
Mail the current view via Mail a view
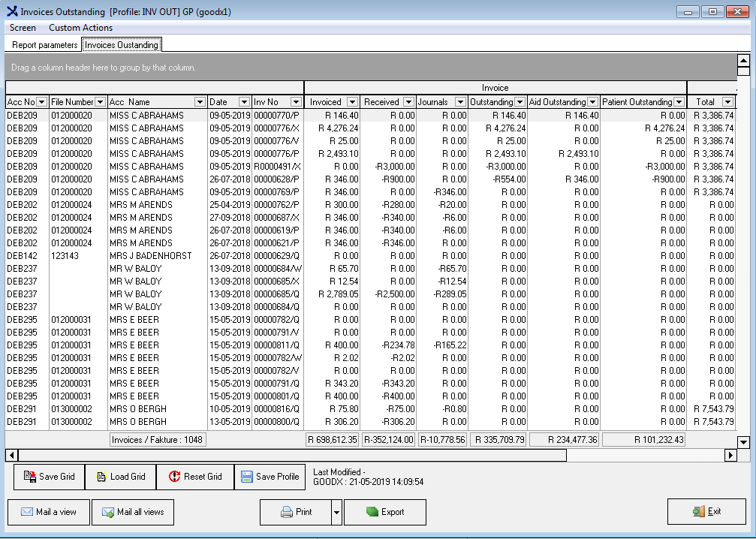point(49,512)
